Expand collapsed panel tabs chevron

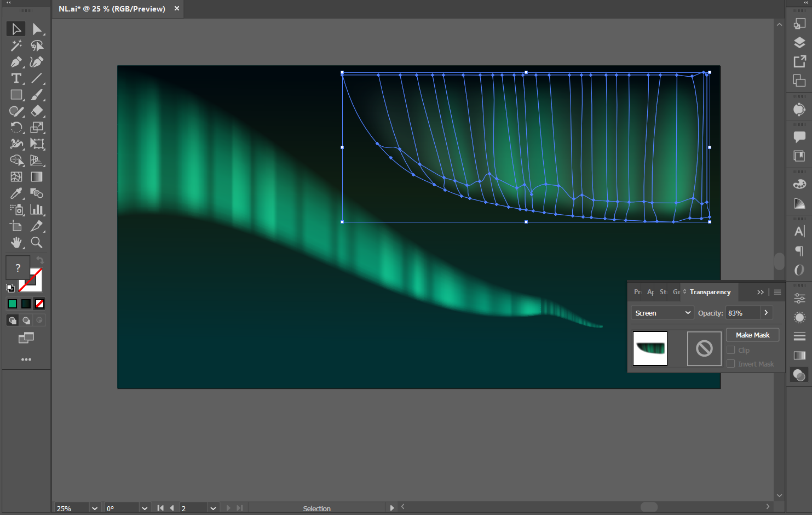point(761,292)
